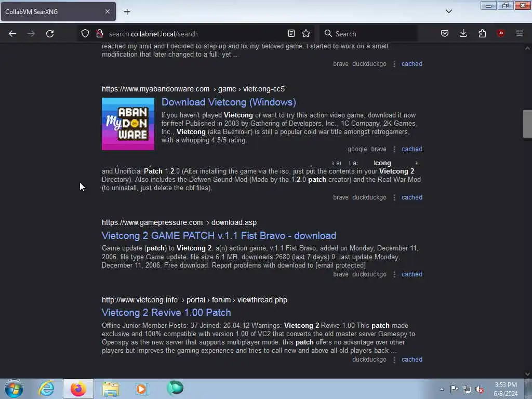
Task: Open the Extensions puzzle-piece menu
Action: (482, 33)
